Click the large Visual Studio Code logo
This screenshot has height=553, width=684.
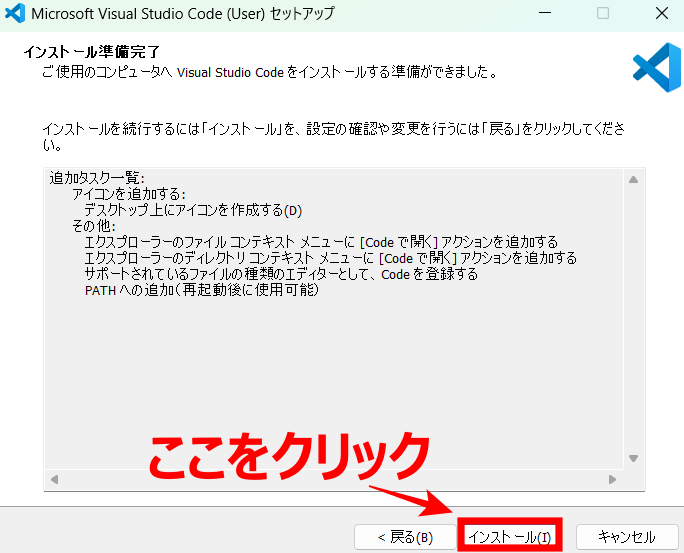point(657,67)
